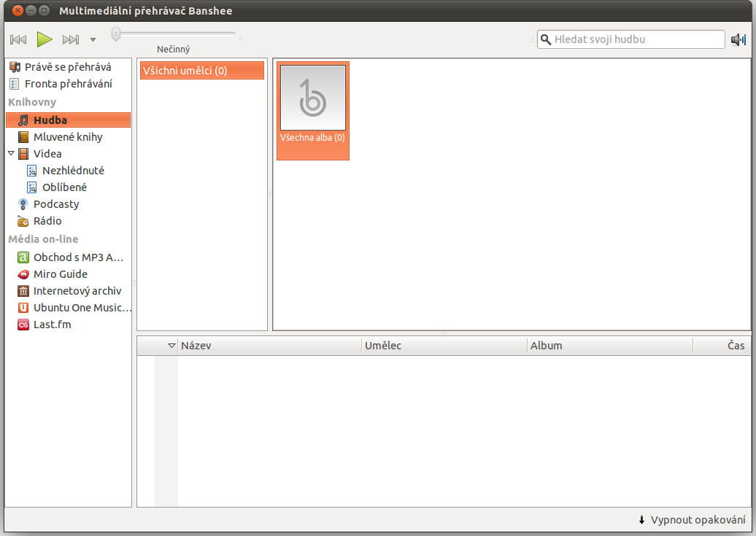Open 'Obchod s MP3 A…' store icon

[x=23, y=257]
